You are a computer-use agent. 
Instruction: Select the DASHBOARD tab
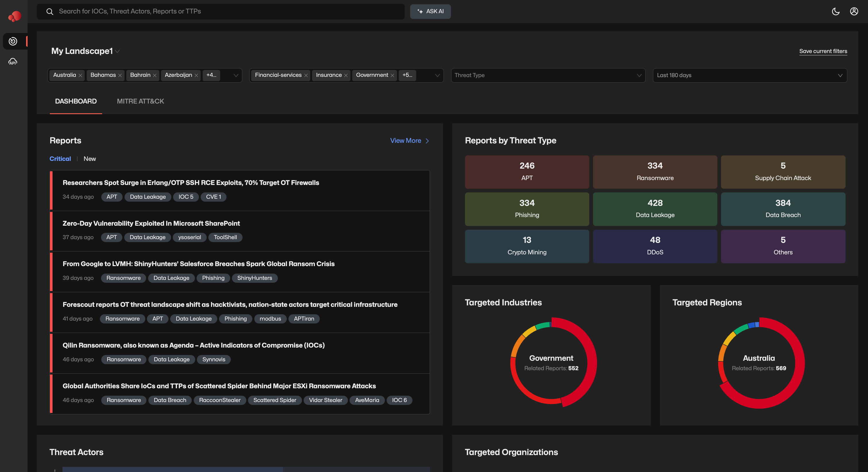[x=76, y=101]
